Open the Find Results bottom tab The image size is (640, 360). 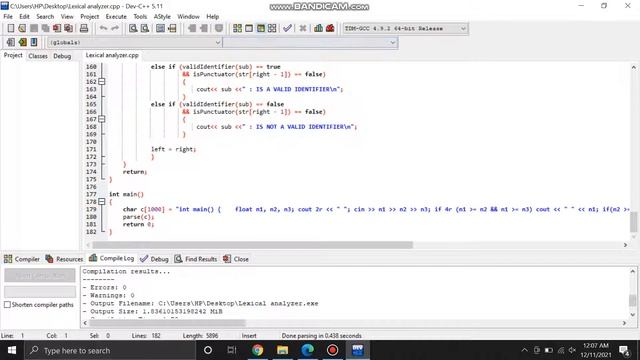click(196, 259)
